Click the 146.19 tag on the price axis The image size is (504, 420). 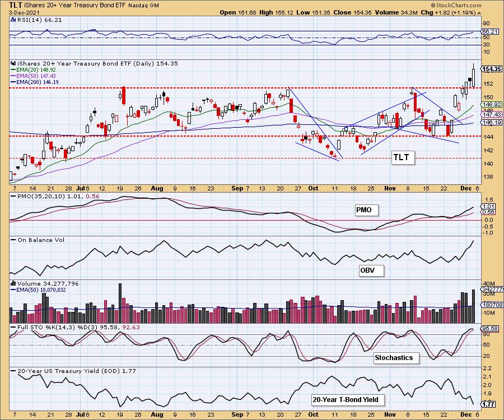click(x=492, y=122)
